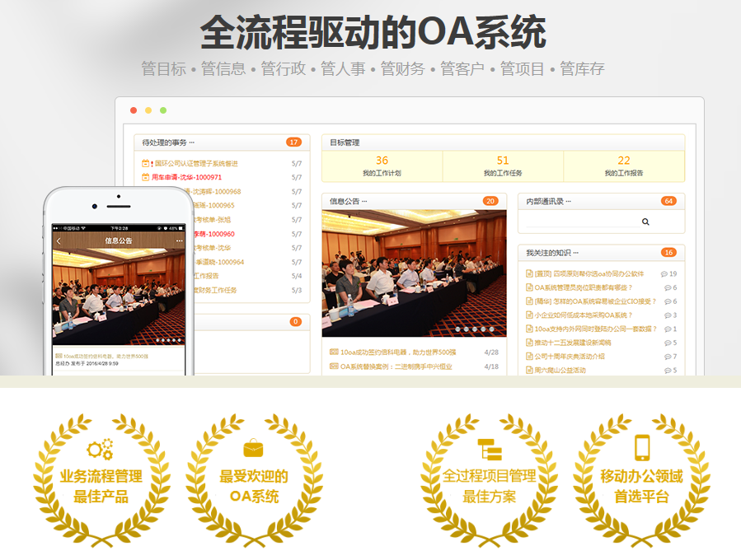The width and height of the screenshot is (741, 560).
Task: Click the phone icon on 移动办公领域首选平台 badge
Action: pos(642,447)
